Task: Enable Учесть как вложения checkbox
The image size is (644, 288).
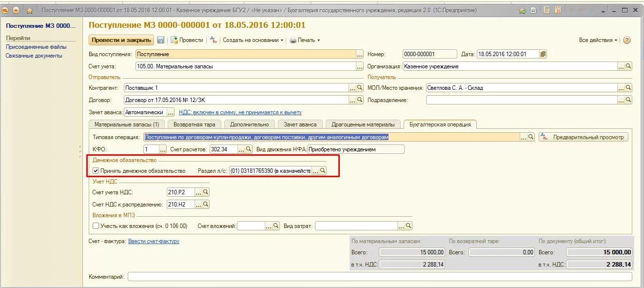Action: click(96, 226)
